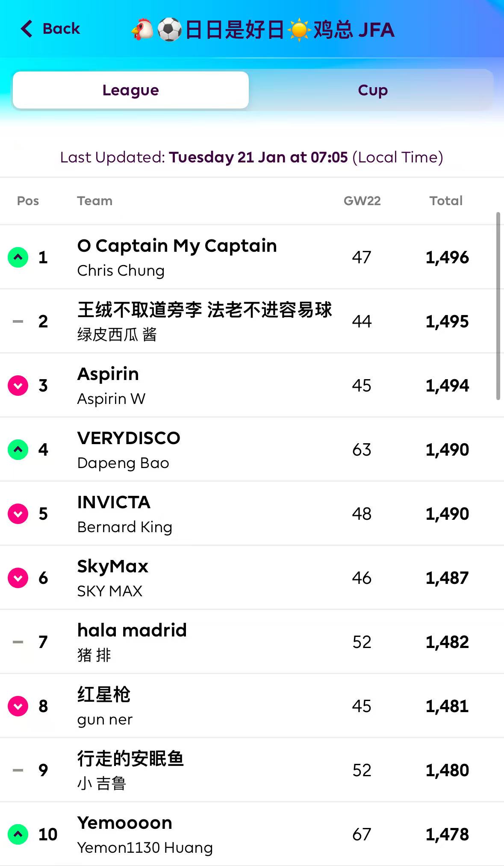Viewport: 504px width, 866px height.
Task: Click green up arrow next to Yemoooon
Action: (18, 834)
